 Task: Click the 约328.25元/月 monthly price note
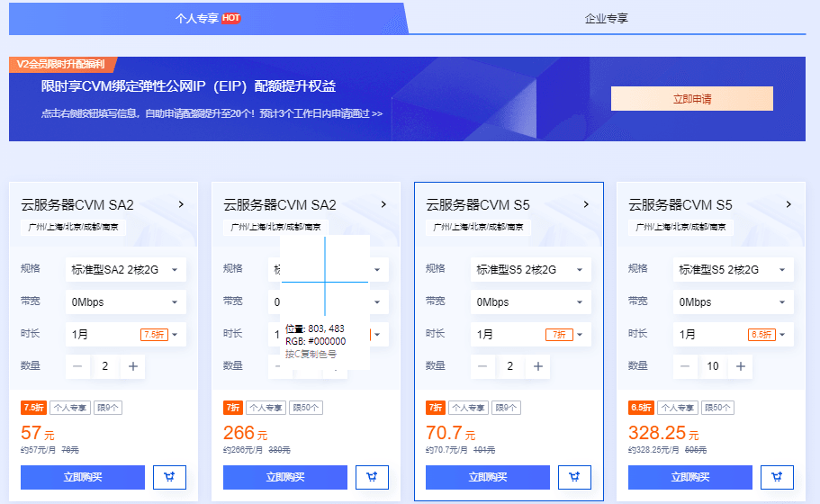coord(653,450)
